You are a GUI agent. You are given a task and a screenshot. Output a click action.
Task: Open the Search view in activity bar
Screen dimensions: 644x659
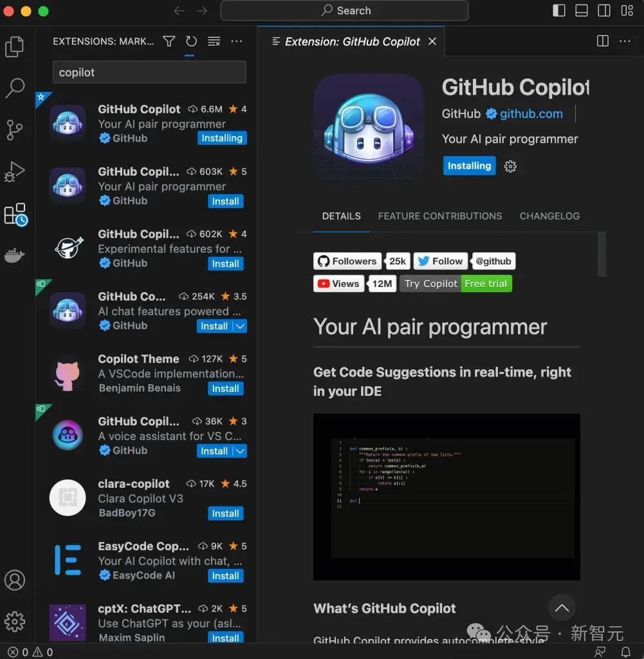click(15, 88)
